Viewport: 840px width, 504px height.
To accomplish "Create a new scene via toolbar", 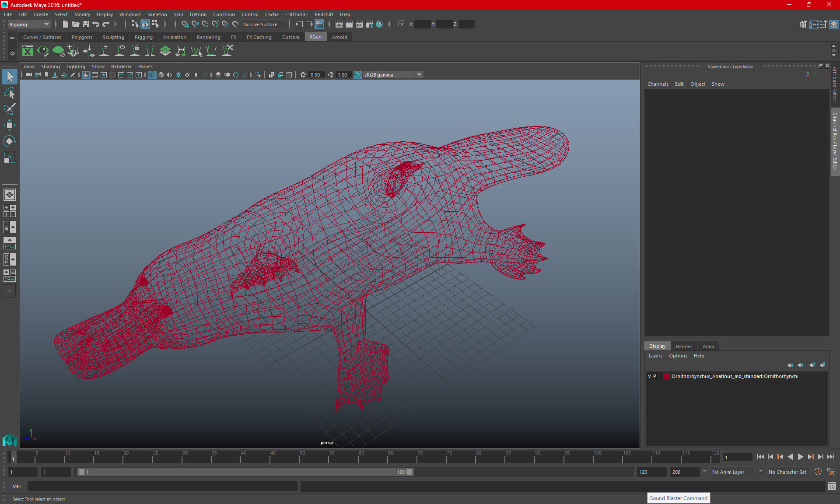I will pyautogui.click(x=65, y=24).
